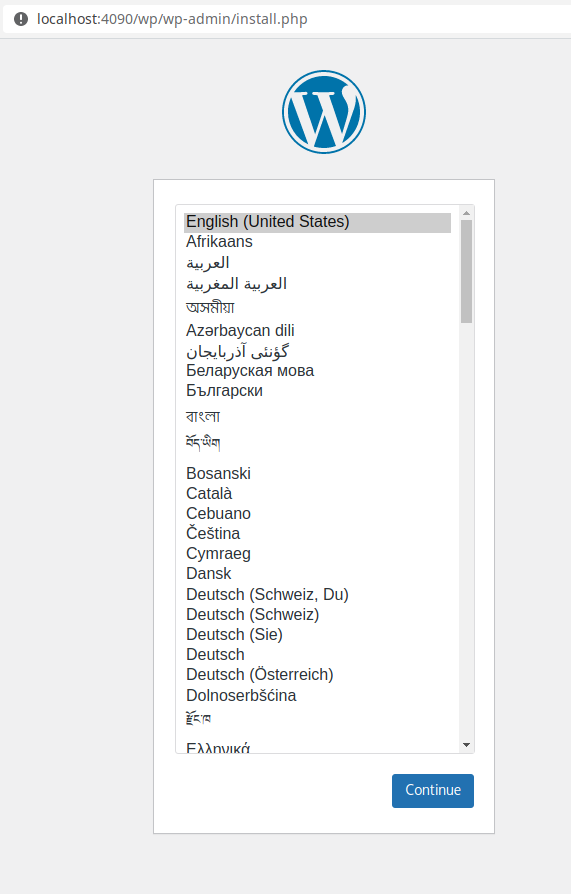Select the Dzongkha option below Dolnoserbšćina
This screenshot has height=894, width=571.
pos(318,718)
